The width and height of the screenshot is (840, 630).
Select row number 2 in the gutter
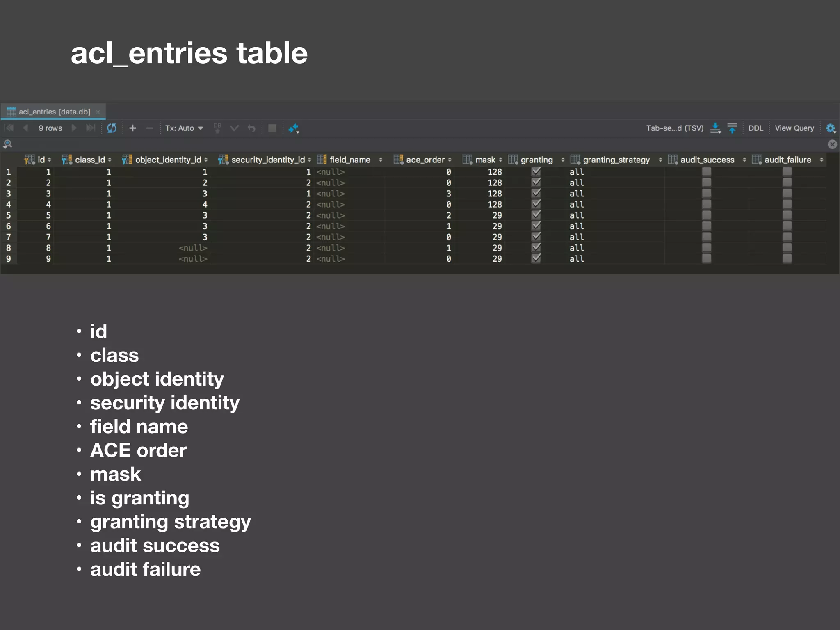8,183
